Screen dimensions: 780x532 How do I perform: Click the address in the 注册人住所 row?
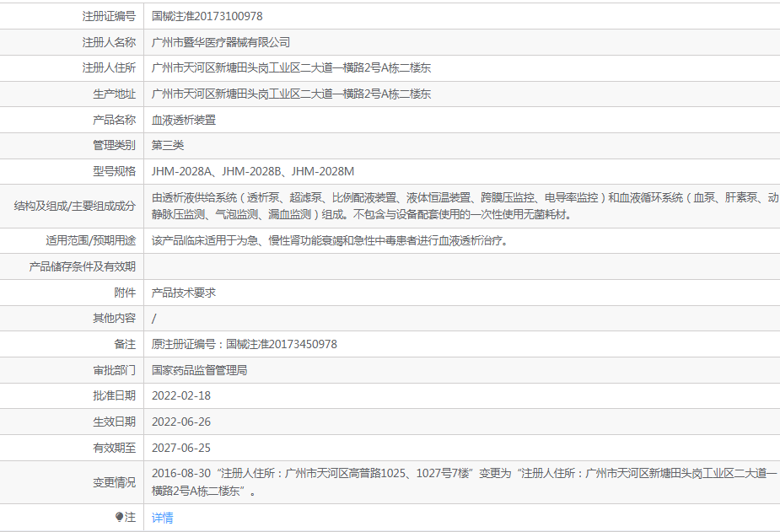click(291, 67)
